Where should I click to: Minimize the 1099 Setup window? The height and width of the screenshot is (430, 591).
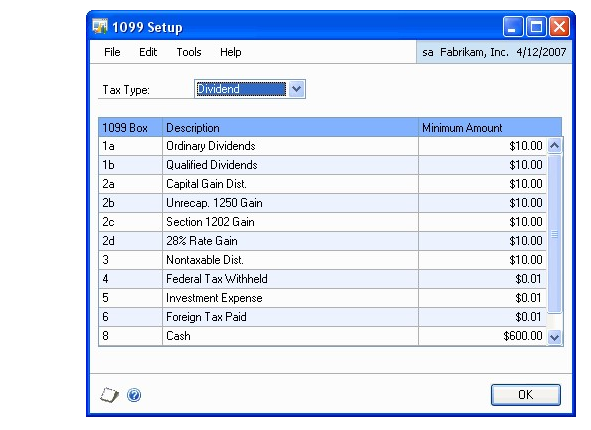pyautogui.click(x=513, y=27)
